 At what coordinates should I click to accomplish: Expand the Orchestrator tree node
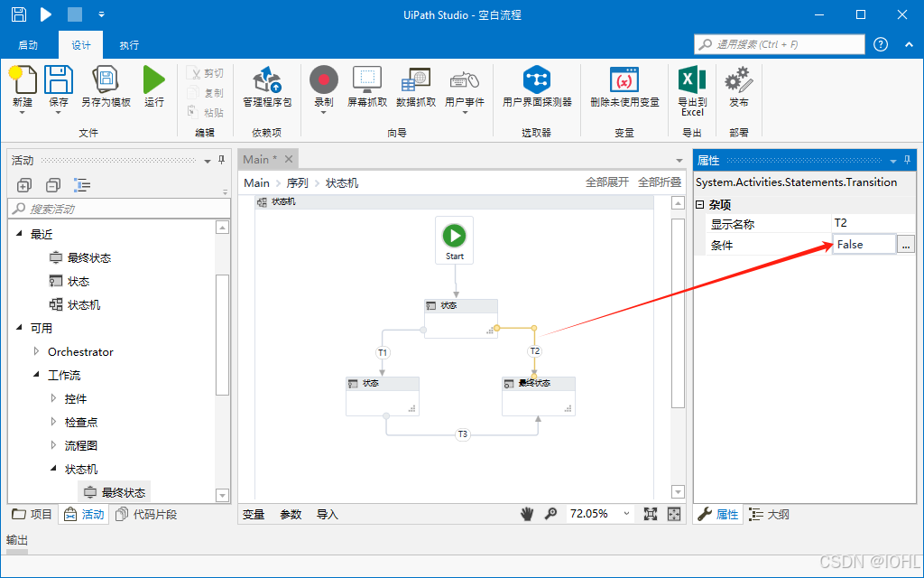36,351
